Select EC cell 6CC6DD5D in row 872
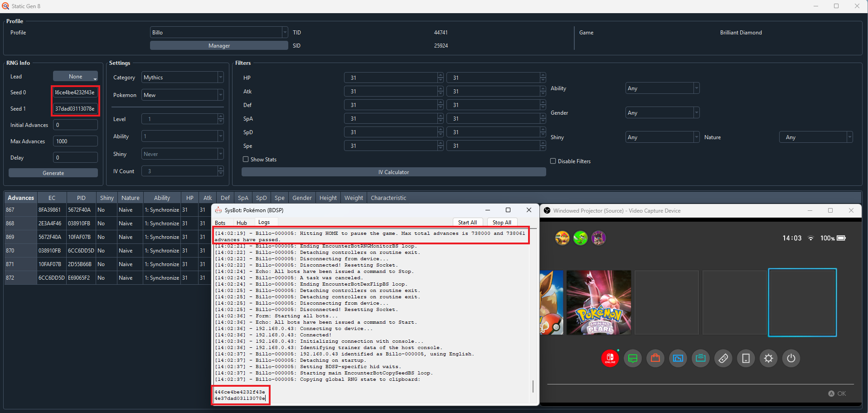This screenshot has height=413, width=868. click(x=51, y=278)
